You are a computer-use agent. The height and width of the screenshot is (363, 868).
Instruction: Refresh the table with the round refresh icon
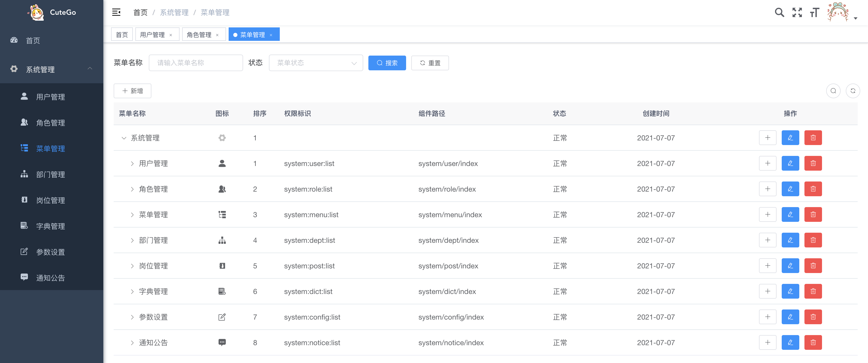(853, 91)
